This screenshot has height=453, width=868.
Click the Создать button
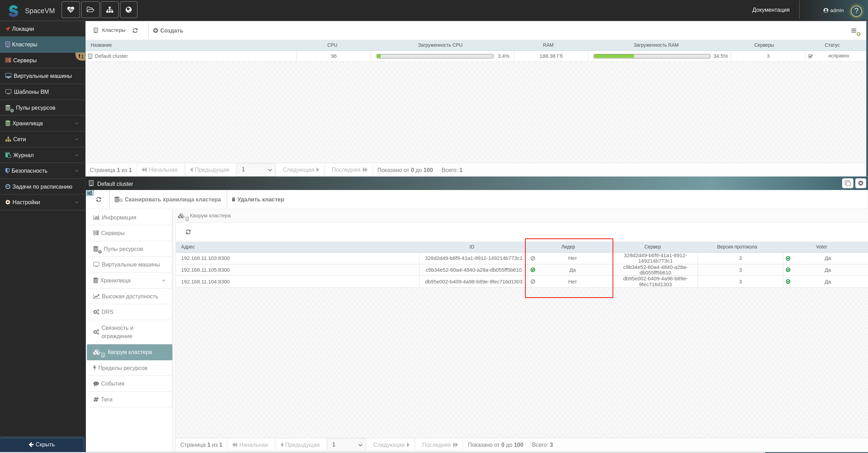coord(168,30)
